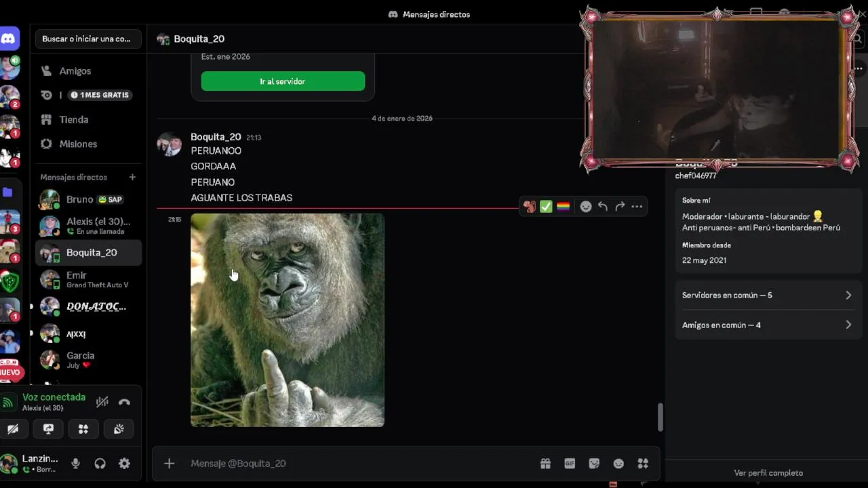
Task: Open Ver perfil completo link
Action: click(x=768, y=473)
